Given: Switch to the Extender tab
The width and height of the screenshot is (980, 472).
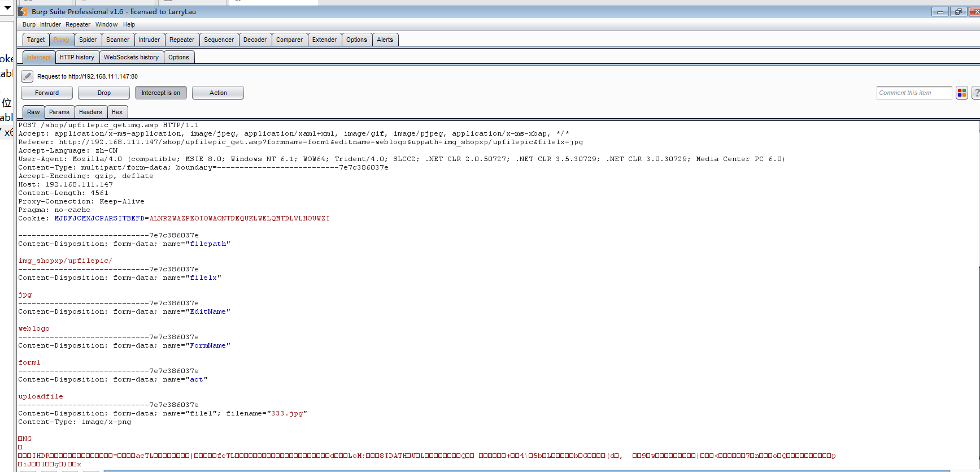Looking at the screenshot, I should click(x=324, y=40).
